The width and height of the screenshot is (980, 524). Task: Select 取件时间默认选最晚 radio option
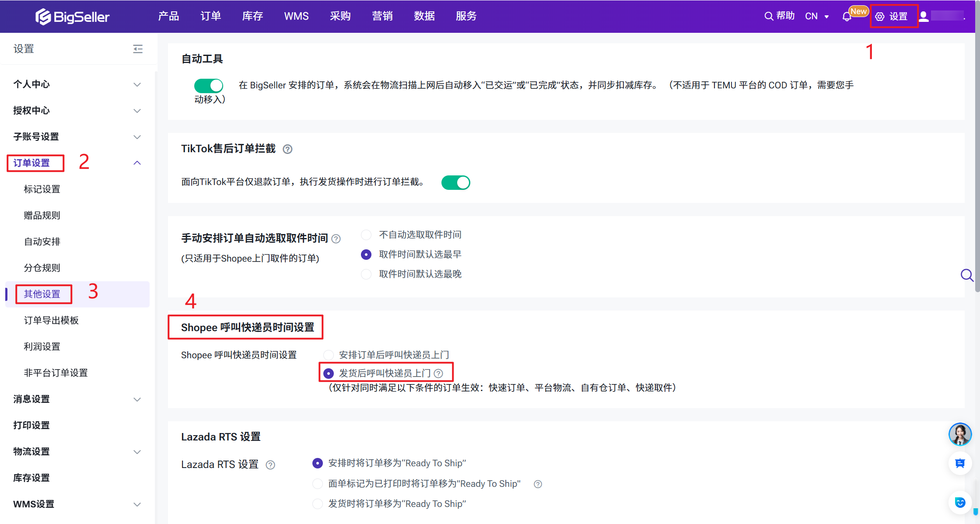pyautogui.click(x=366, y=274)
